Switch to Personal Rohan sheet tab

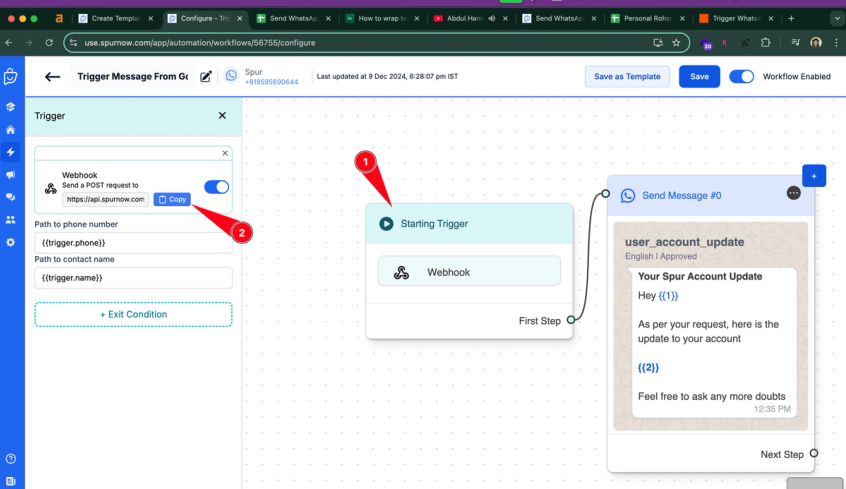click(x=647, y=18)
